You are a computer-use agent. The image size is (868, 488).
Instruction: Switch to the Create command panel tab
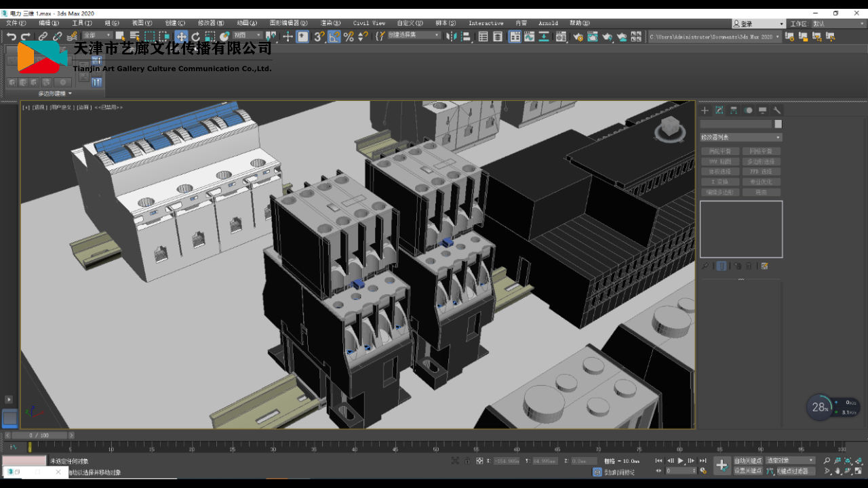pyautogui.click(x=705, y=110)
